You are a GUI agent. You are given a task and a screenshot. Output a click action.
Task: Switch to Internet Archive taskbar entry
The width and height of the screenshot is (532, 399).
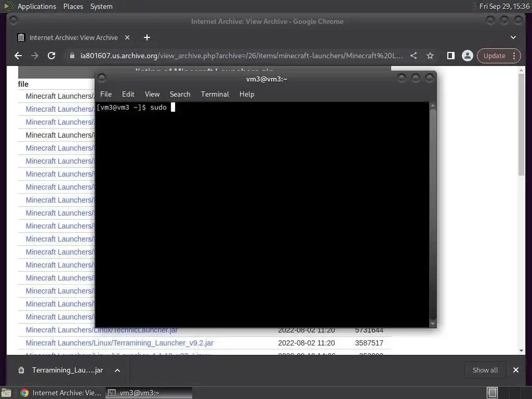pyautogui.click(x=61, y=393)
